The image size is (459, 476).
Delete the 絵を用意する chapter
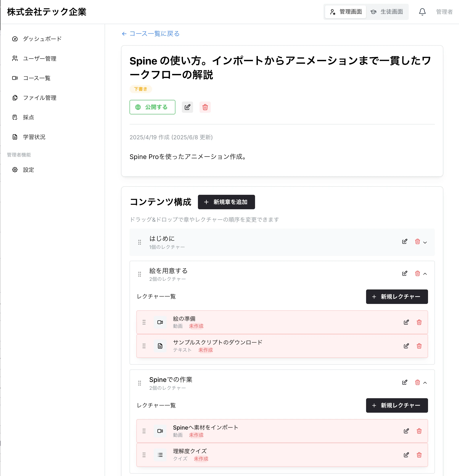click(417, 273)
